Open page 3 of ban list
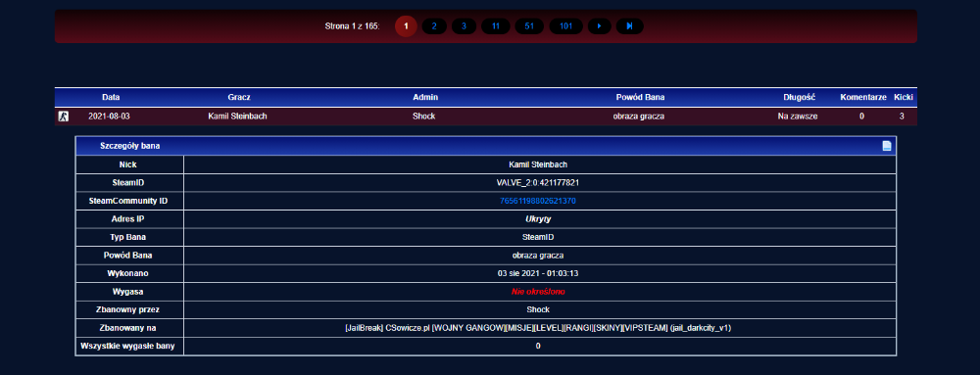The height and width of the screenshot is (375, 980). click(x=464, y=26)
